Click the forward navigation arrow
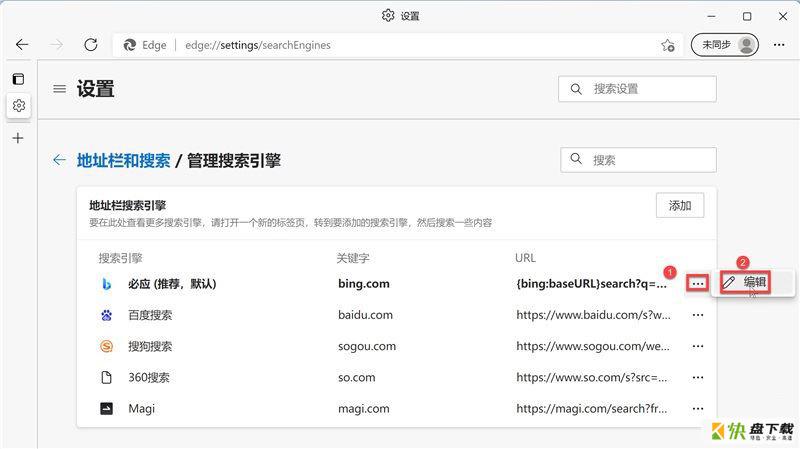Viewport: 800px width, 449px height. [57, 45]
